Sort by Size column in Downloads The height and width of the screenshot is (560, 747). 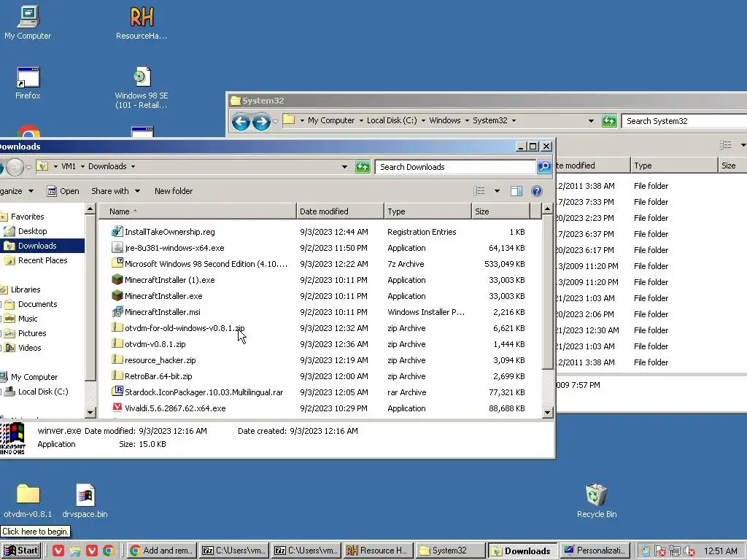(500, 211)
